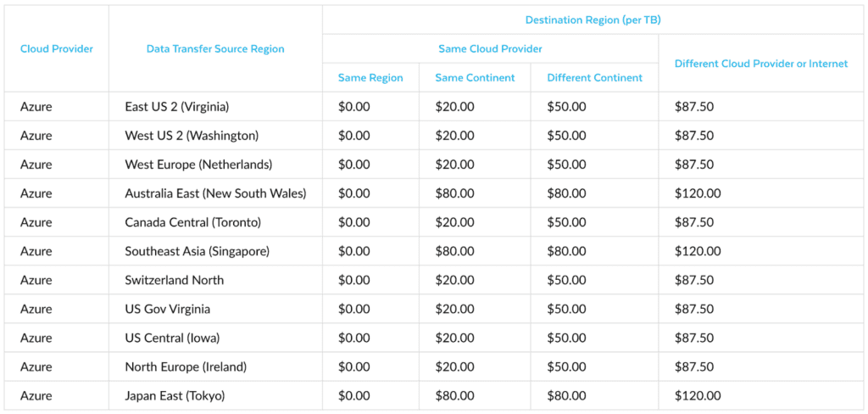The width and height of the screenshot is (868, 414).
Task: Select Australia East (New South Wales) cell
Action: tap(215, 193)
